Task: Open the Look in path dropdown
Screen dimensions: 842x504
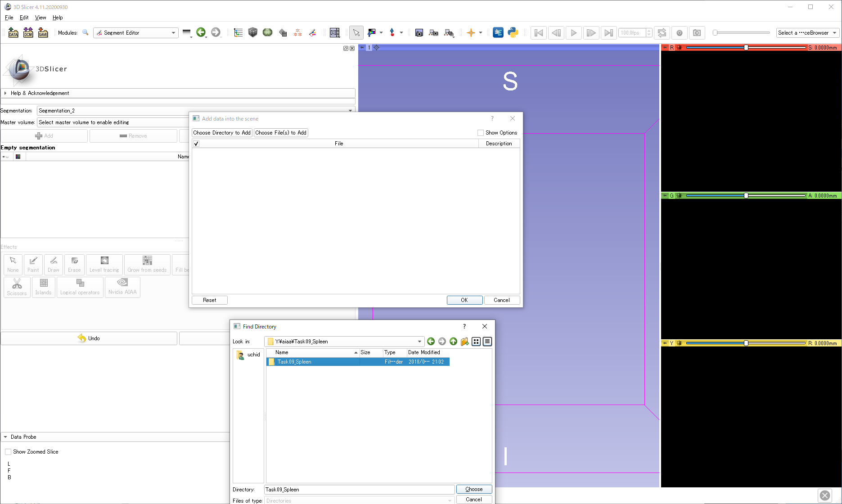Action: tap(344, 342)
